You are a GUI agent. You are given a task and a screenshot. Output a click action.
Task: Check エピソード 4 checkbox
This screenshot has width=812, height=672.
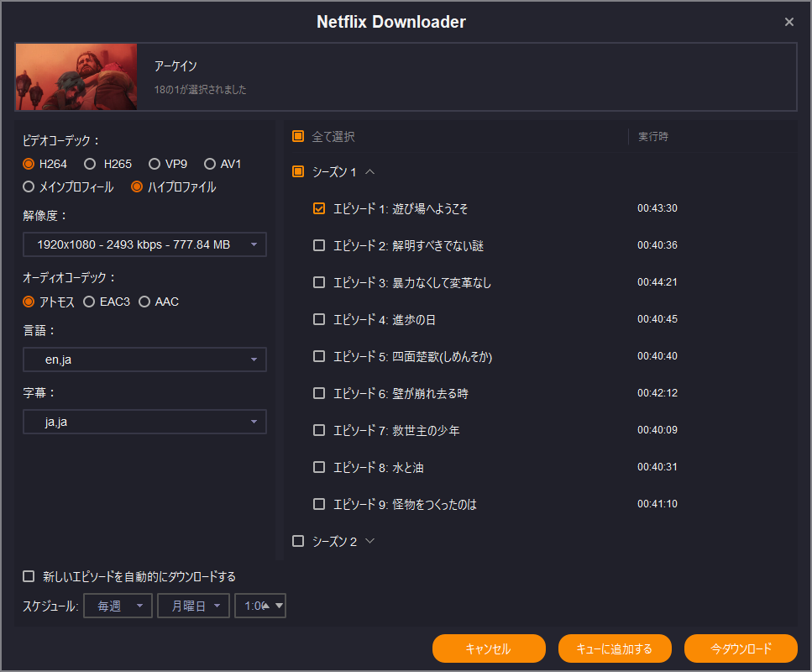pos(319,319)
